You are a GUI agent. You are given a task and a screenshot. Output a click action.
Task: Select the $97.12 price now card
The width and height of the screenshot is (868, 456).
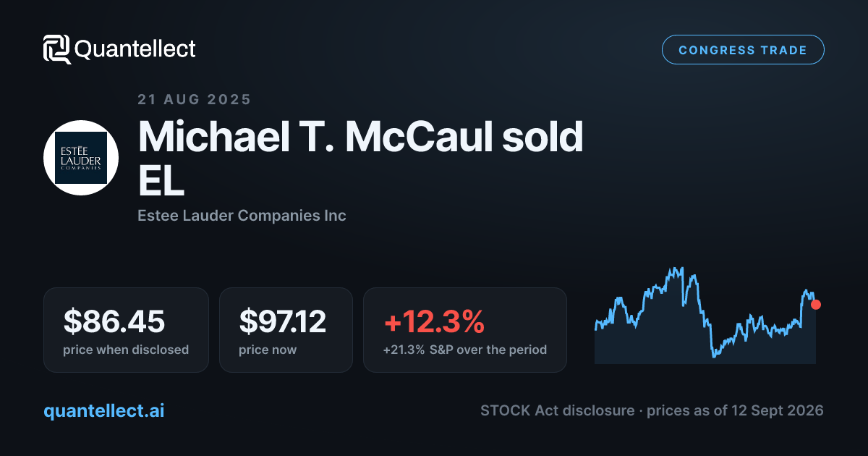coord(286,330)
